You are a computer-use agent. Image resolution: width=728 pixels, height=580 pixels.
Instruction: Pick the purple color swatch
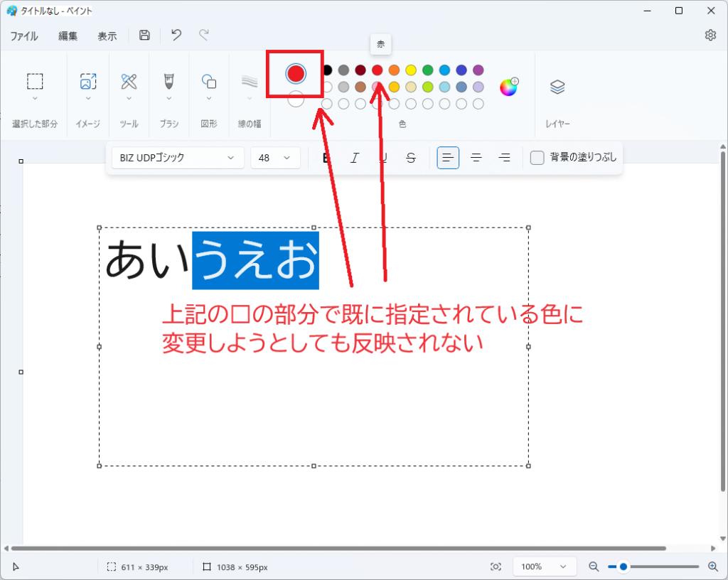(478, 70)
